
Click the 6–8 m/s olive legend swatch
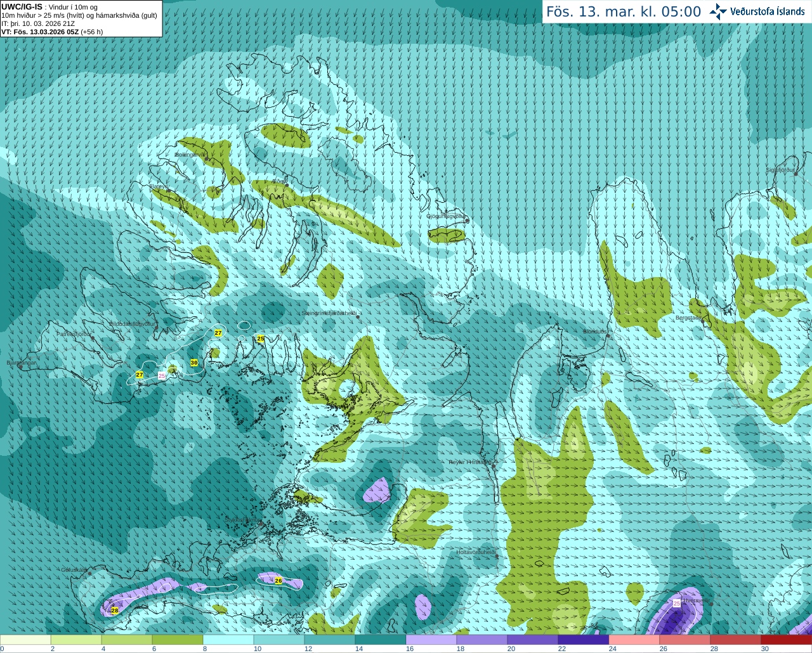click(178, 640)
